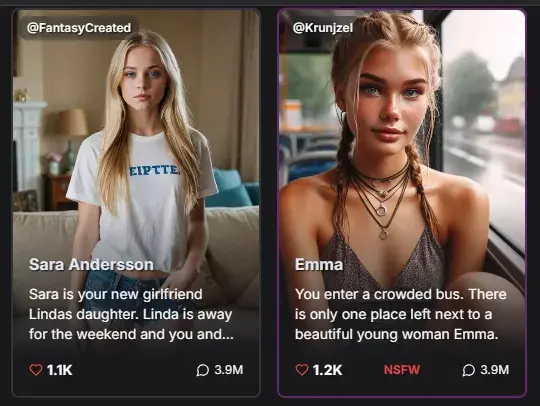Image resolution: width=540 pixels, height=406 pixels.
Task: Open chat bubble icon on Sara Andersson card
Action: coord(202,370)
